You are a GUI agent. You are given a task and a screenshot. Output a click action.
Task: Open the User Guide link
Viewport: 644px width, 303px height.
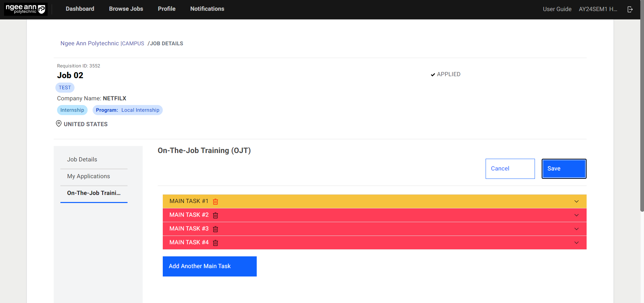click(x=557, y=9)
